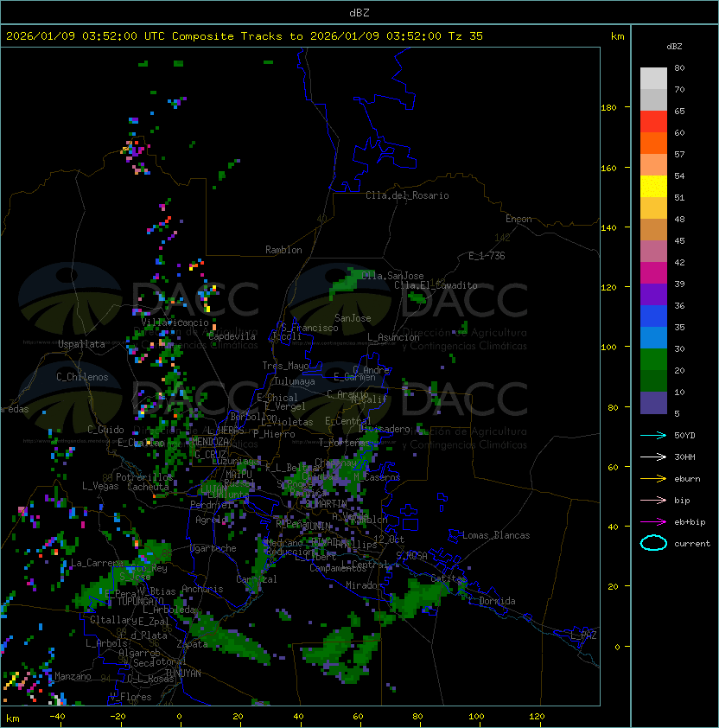Click the white 30HM arrow legend icon
The height and width of the screenshot is (728, 719).
coord(653,457)
